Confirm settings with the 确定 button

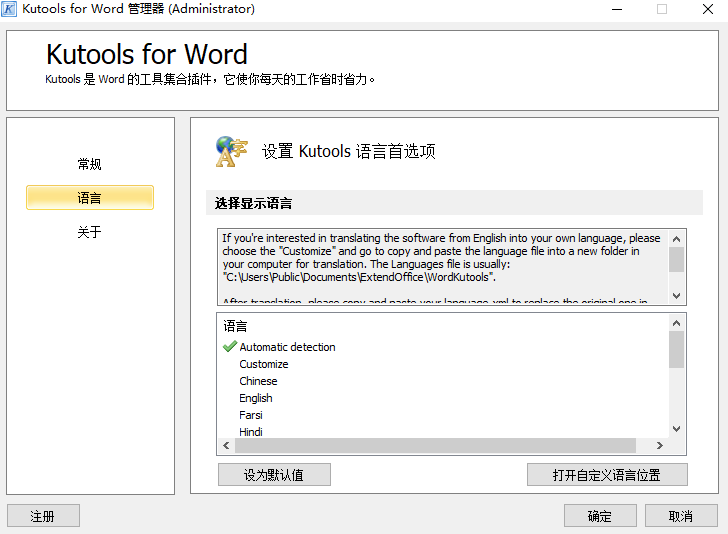pos(600,516)
